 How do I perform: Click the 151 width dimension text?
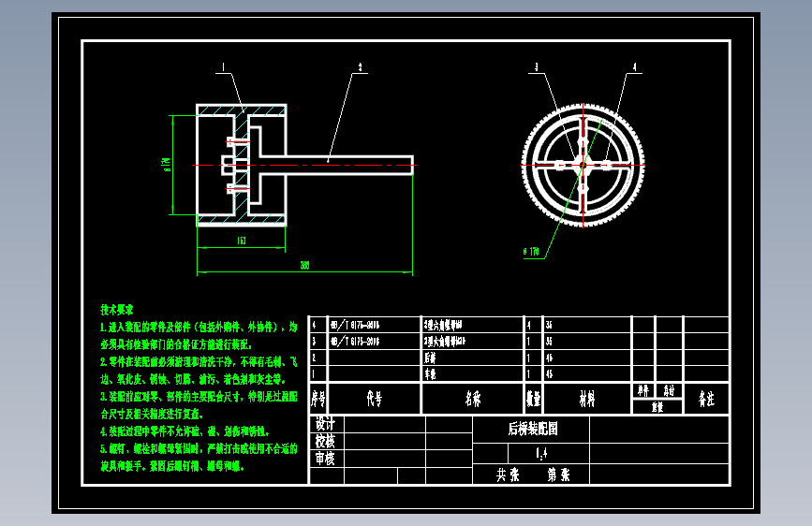tap(242, 241)
